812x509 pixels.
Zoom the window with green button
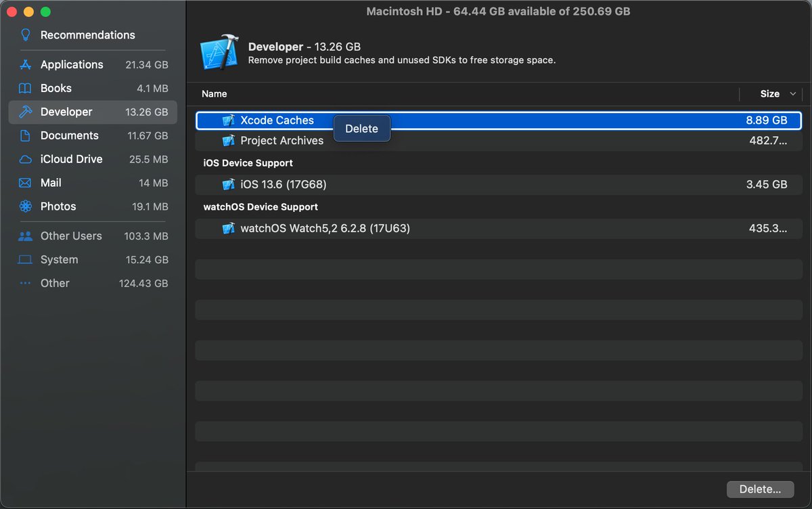pos(45,12)
